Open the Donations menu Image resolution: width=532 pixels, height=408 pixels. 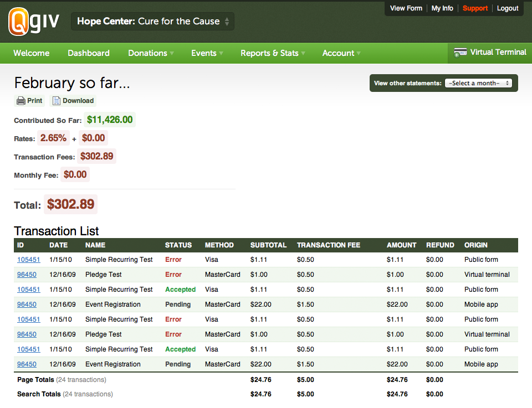pos(147,53)
